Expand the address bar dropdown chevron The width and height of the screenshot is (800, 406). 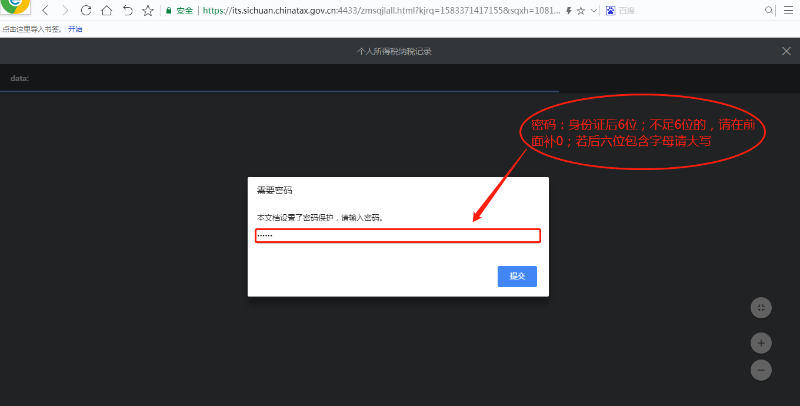[x=594, y=10]
